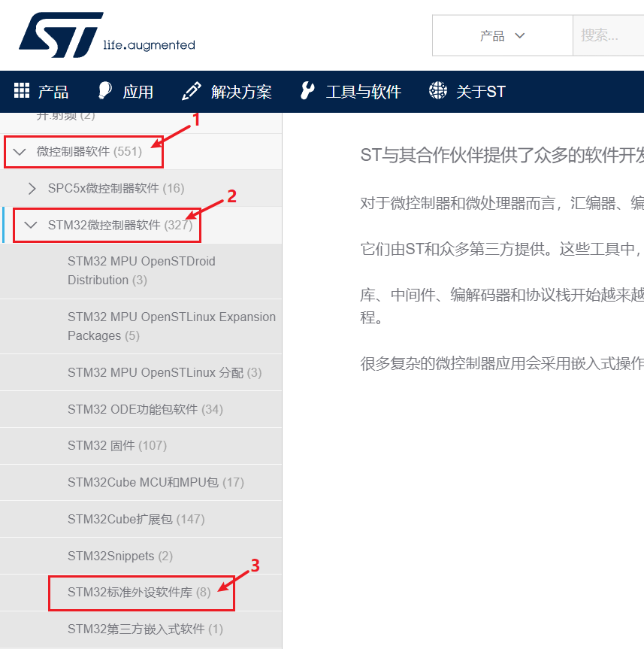Select 微控制器软件 (551) category
Image resolution: width=644 pixels, height=649 pixels.
coord(89,151)
